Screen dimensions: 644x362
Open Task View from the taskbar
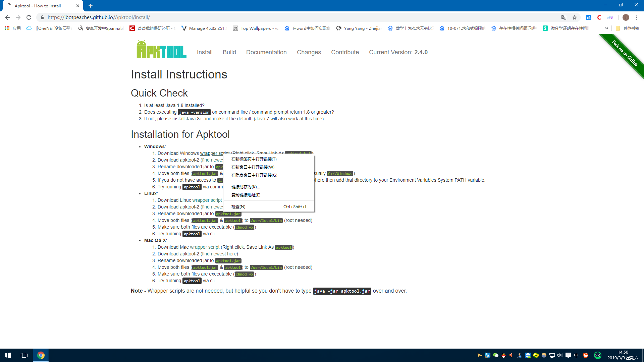(x=23, y=355)
